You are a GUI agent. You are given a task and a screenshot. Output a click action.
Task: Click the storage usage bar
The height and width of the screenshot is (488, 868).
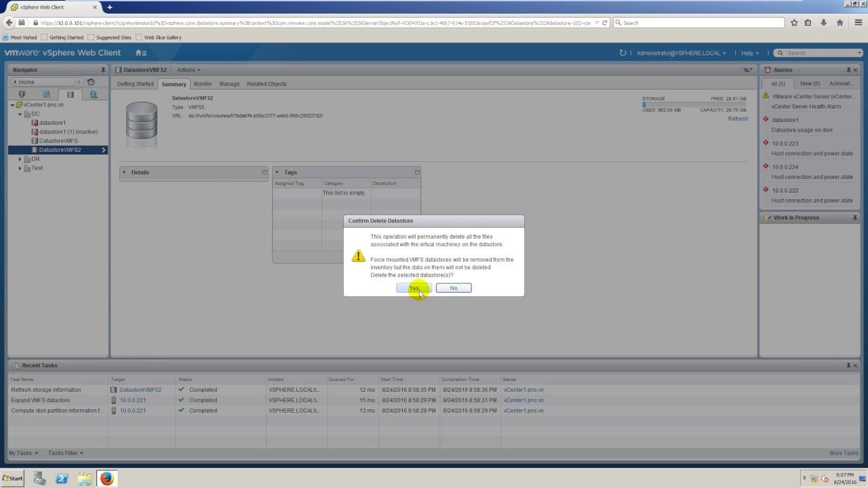[695, 104]
